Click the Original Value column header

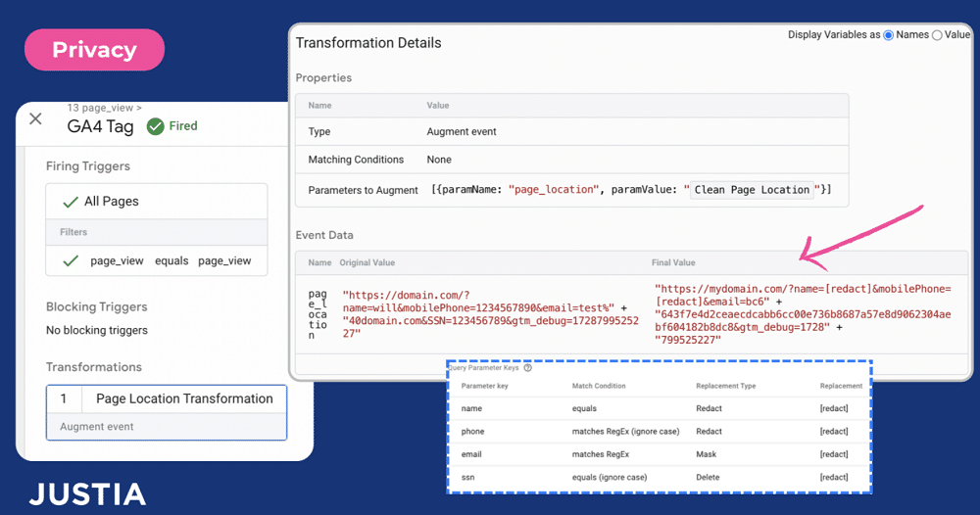[367, 262]
